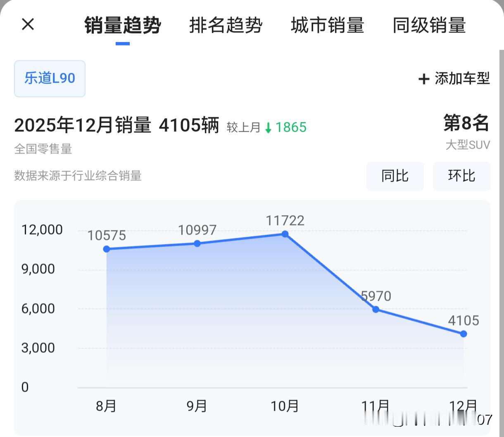Open the 排名趋势 tab
Screen dimensions: 504x437
click(226, 25)
